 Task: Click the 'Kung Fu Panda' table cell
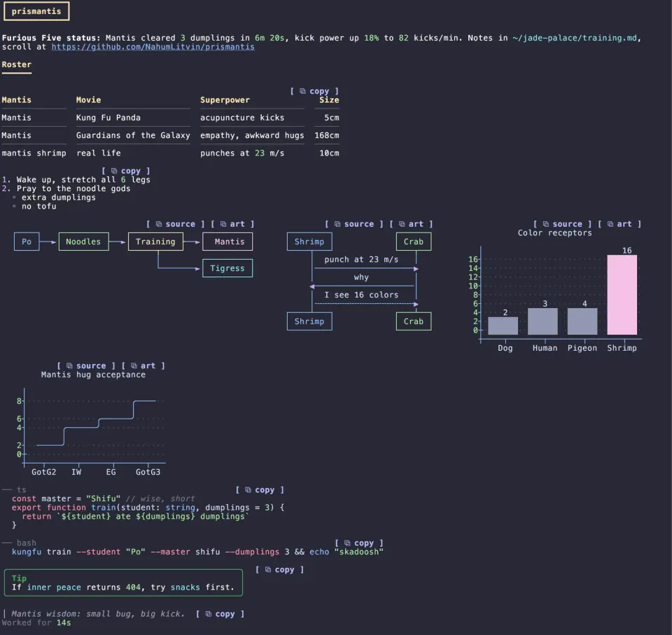(108, 118)
